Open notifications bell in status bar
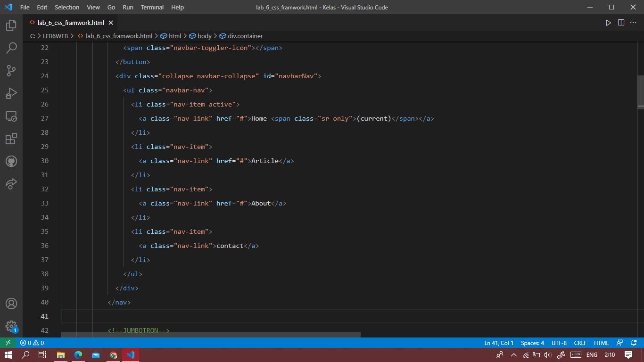 pos(633,343)
